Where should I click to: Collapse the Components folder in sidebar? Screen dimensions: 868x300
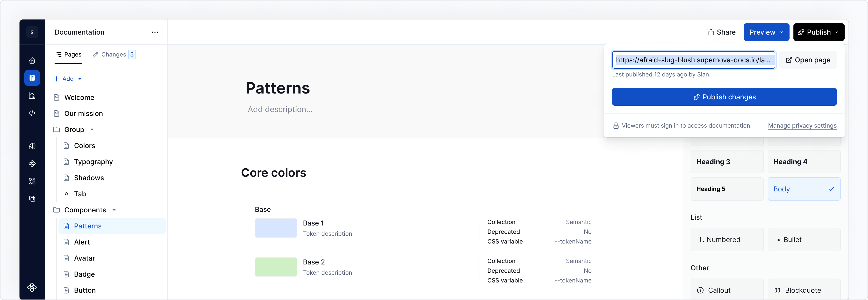pyautogui.click(x=114, y=209)
